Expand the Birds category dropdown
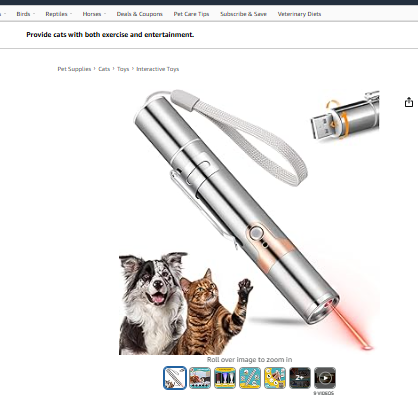The width and height of the screenshot is (418, 420). coord(26,14)
